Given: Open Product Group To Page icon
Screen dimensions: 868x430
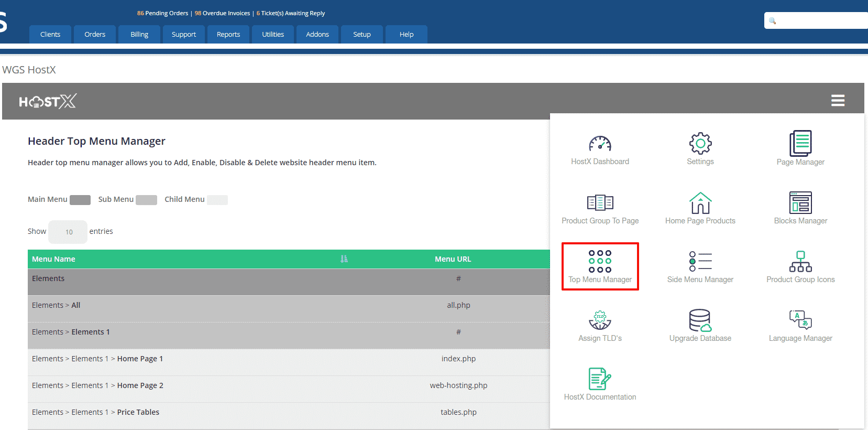Looking at the screenshot, I should tap(600, 203).
